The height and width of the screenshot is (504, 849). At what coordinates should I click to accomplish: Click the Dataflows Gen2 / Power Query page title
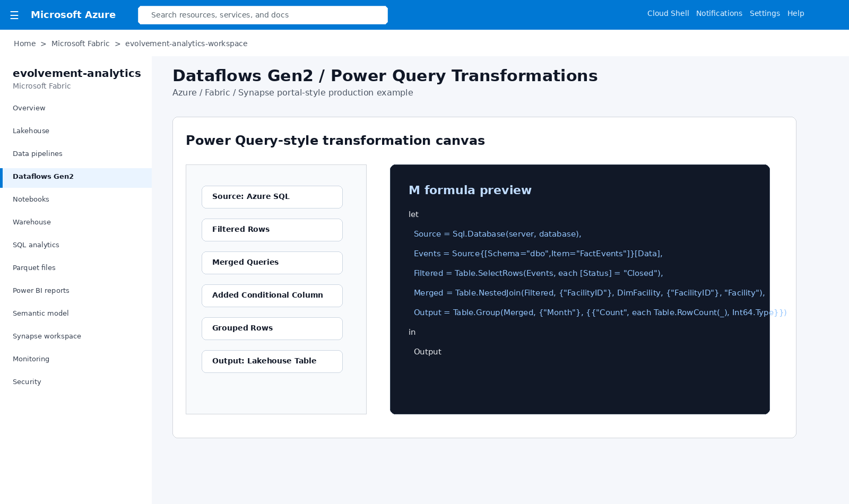(385, 76)
